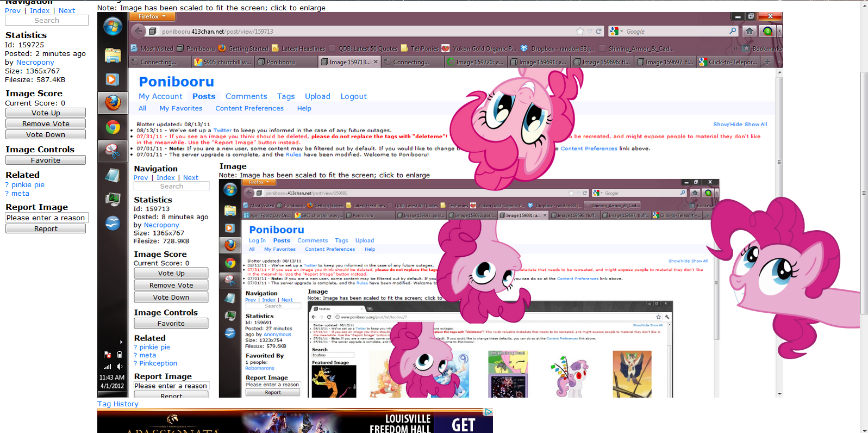This screenshot has width=868, height=433.
Task: Open the orange Firefox menu button in main window
Action: pos(152,16)
